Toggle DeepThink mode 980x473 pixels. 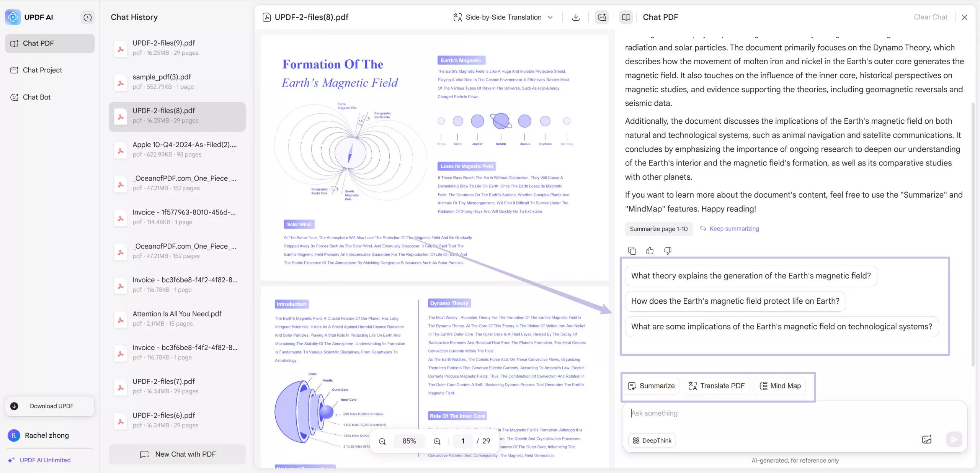pos(652,440)
